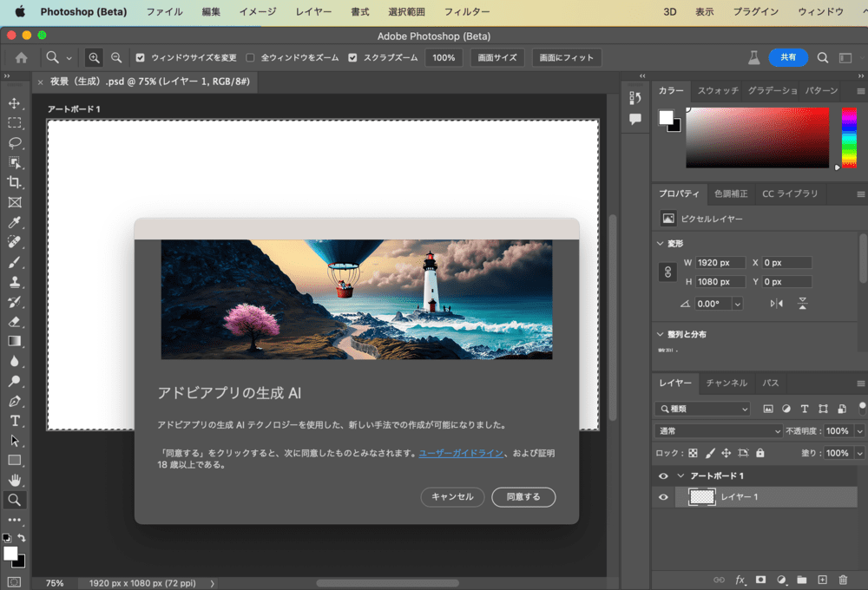Click the キャンセル button
868x590 pixels.
452,497
